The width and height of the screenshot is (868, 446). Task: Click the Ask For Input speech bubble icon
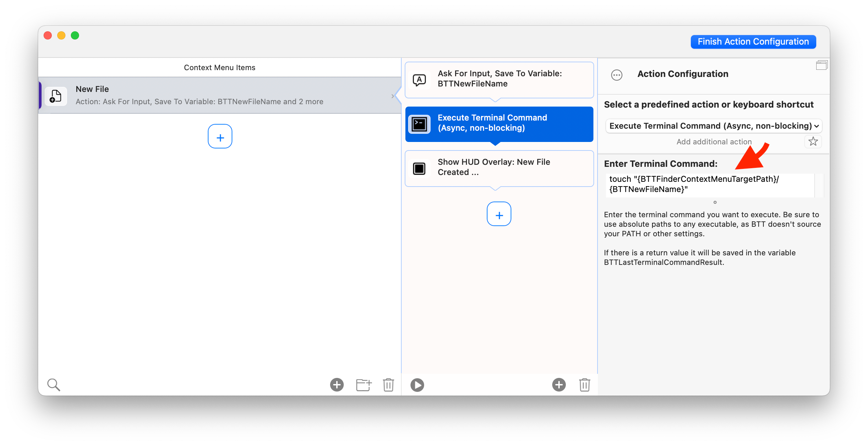[419, 80]
